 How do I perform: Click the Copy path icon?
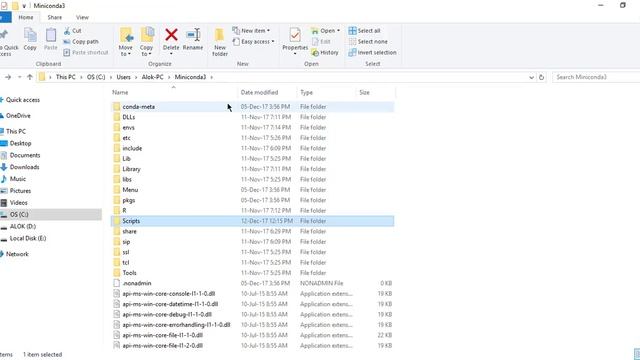tap(67, 42)
